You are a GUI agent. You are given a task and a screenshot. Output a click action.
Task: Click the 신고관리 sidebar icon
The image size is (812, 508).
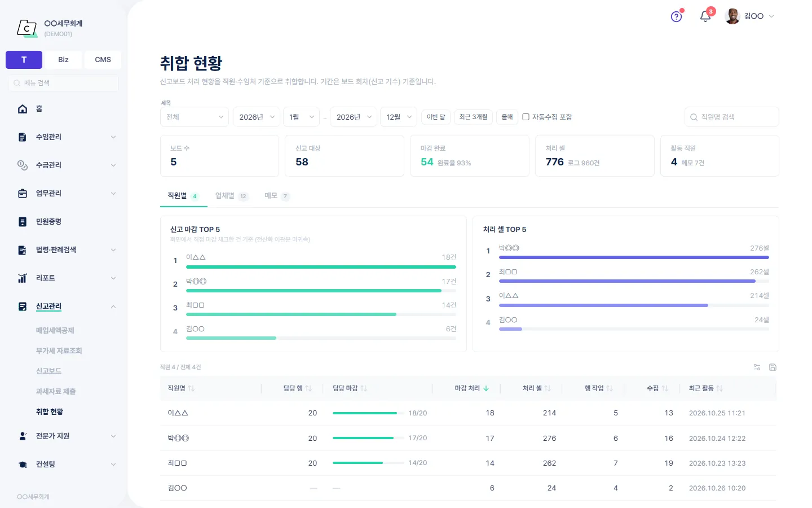23,306
